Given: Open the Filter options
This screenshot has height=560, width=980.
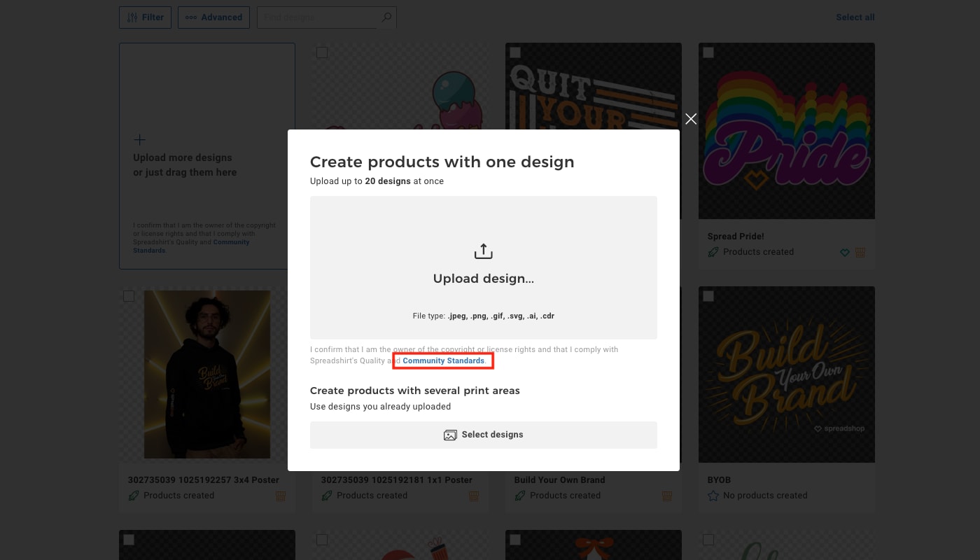Looking at the screenshot, I should click(145, 17).
